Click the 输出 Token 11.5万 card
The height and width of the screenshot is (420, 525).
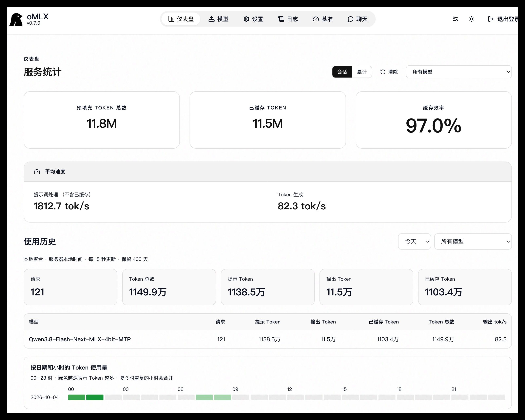(x=366, y=287)
